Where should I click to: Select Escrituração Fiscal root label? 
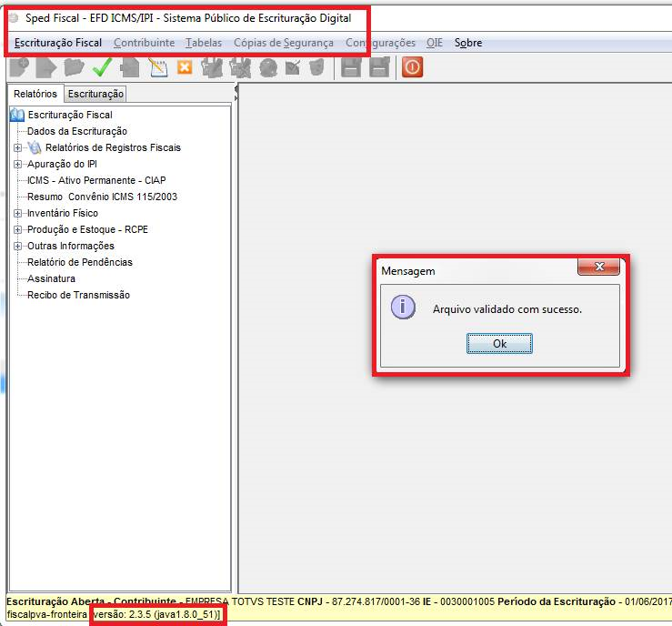[x=70, y=115]
